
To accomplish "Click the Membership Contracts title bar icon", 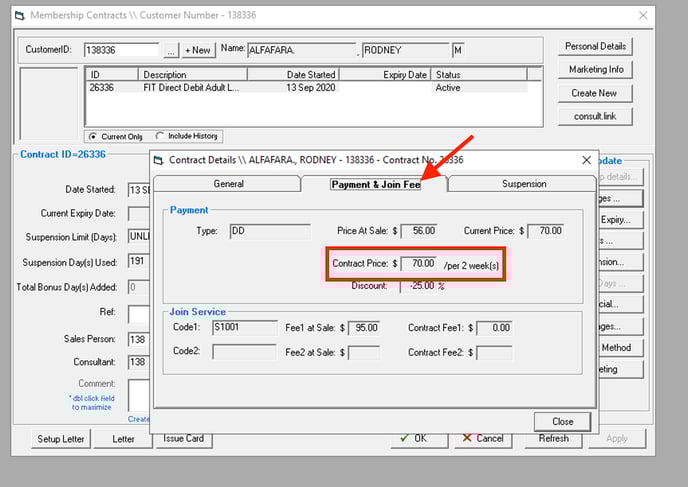I will pos(20,16).
